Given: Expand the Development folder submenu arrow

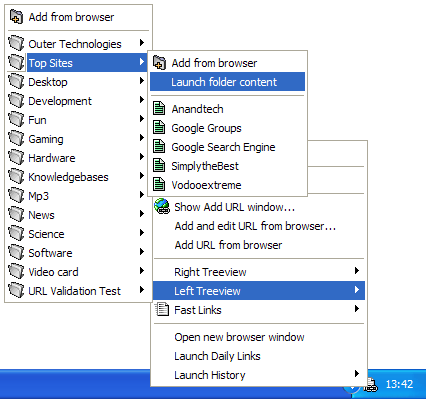Looking at the screenshot, I should 142,99.
